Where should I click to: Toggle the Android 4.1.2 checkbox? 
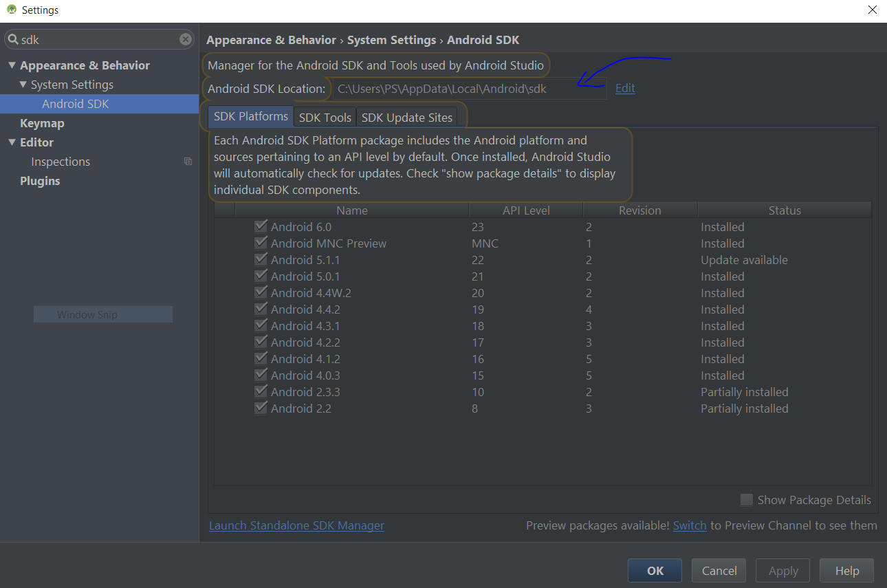pos(261,358)
